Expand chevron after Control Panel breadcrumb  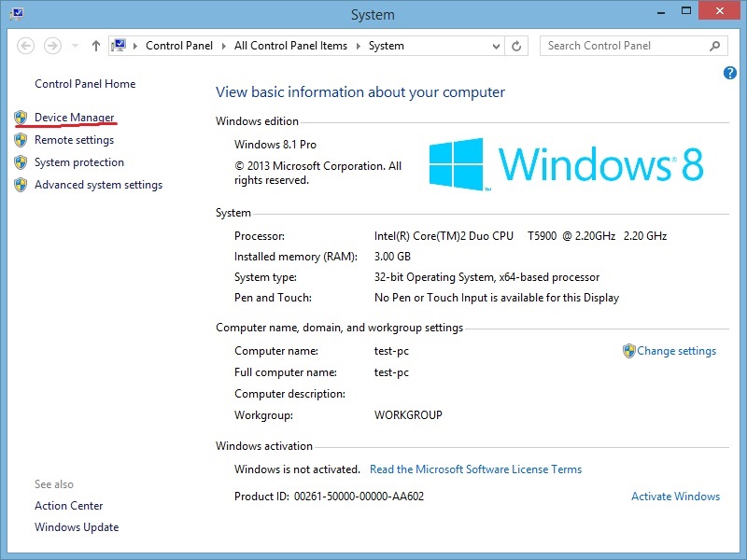223,46
